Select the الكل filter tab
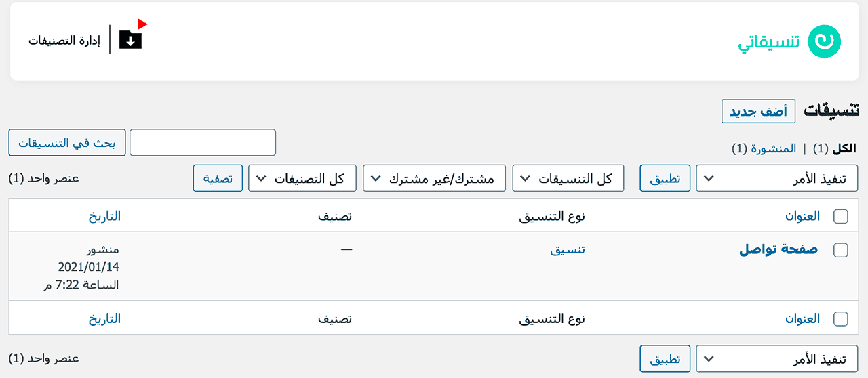This screenshot has height=378, width=868. point(844,148)
